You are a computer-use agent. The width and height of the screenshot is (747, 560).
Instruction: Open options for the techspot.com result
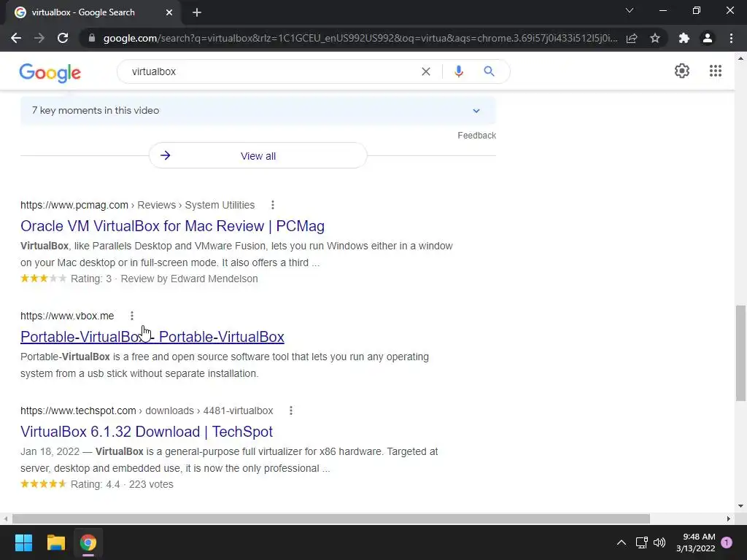click(x=290, y=411)
